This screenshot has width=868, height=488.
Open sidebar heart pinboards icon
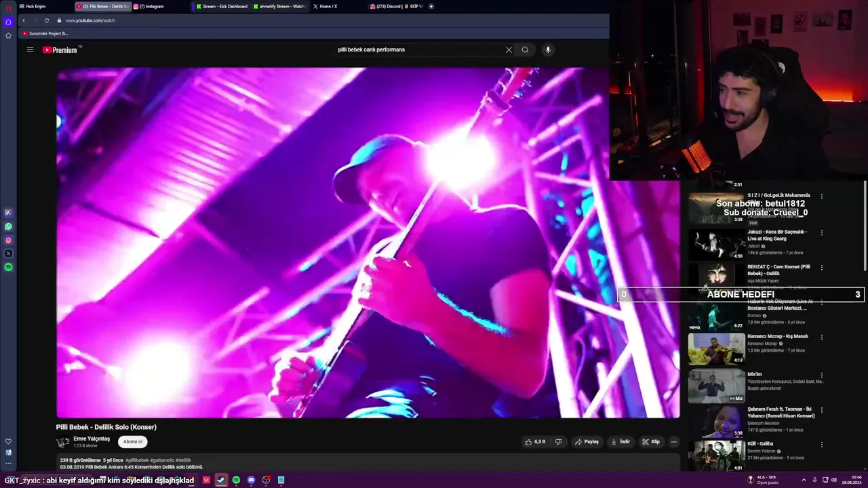[x=8, y=441]
